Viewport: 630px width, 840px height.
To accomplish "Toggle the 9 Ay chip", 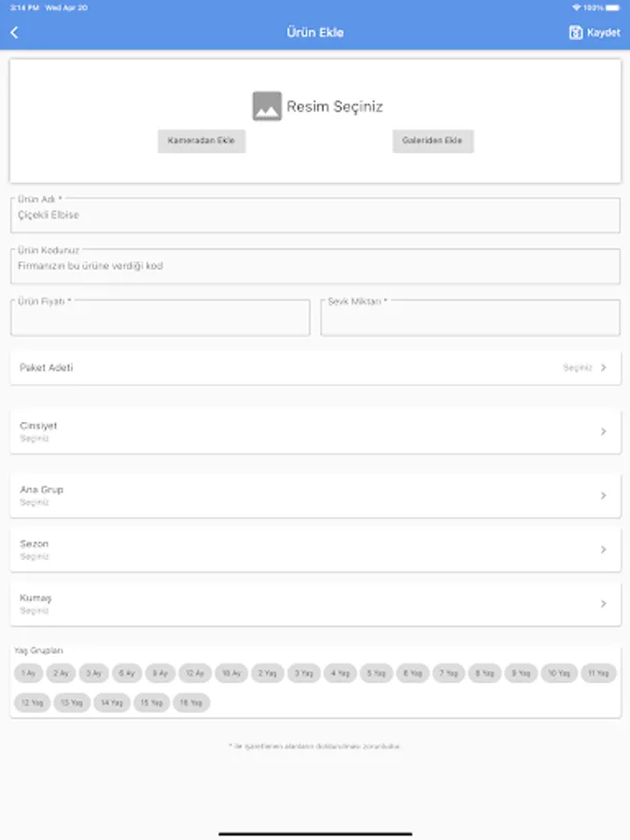I will (x=161, y=673).
